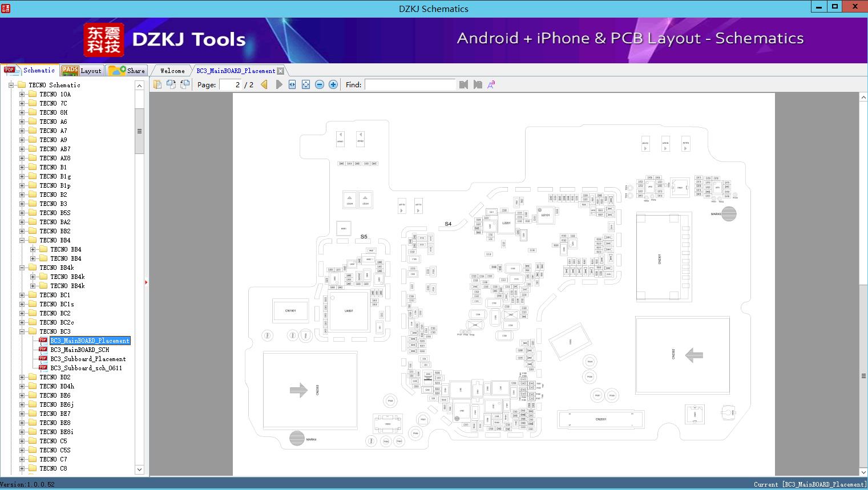Minimize the DZKJ Schematics window
868x490 pixels.
coord(819,6)
